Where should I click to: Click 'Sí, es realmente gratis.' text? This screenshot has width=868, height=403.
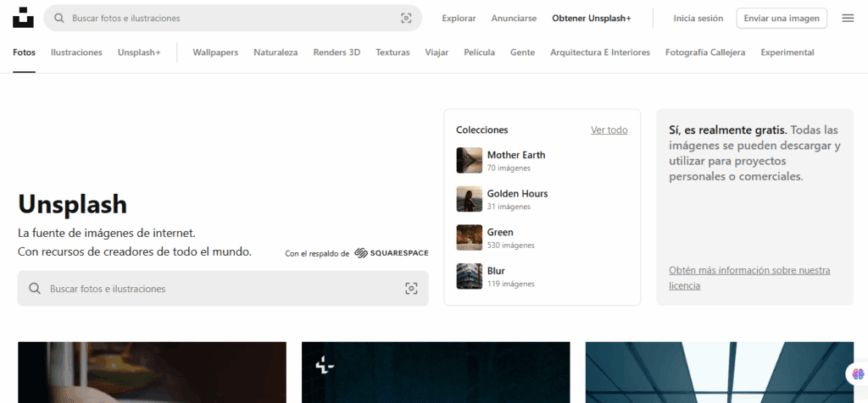(x=728, y=130)
